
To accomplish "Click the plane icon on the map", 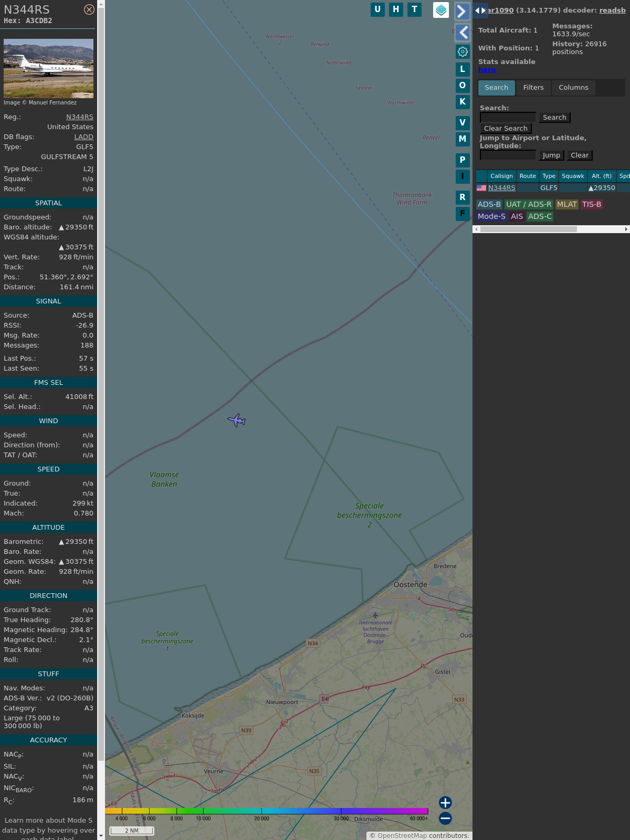I will pyautogui.click(x=237, y=420).
